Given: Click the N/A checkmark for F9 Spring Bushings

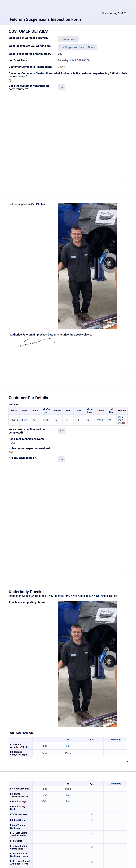Looking at the screenshot, I should pyautogui.click(x=92, y=826).
